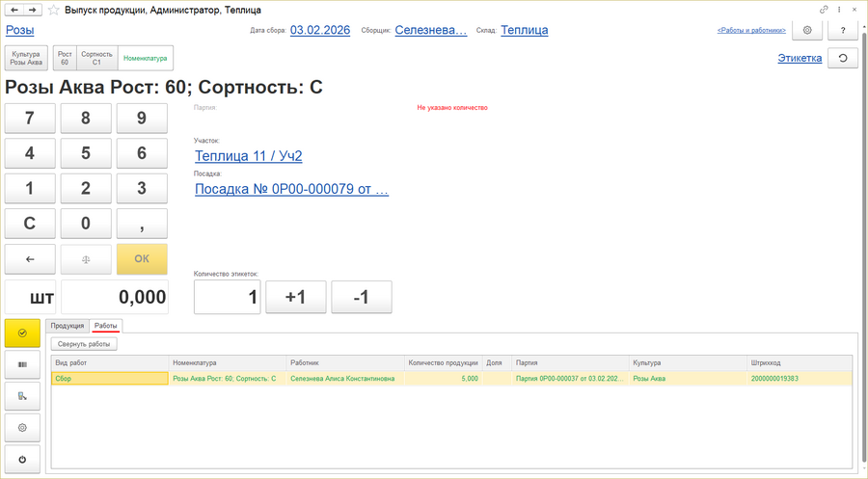Click the scanner device sidebar icon
The image size is (868, 479).
click(x=22, y=396)
